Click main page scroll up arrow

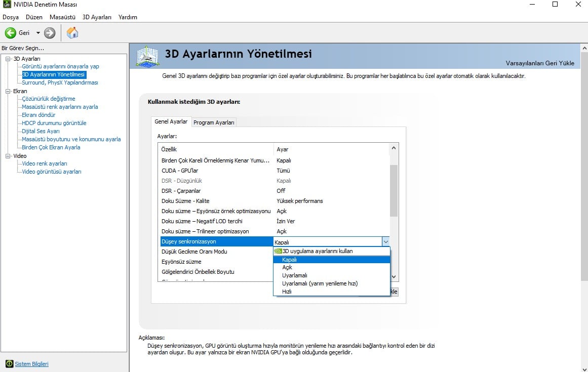click(x=584, y=48)
